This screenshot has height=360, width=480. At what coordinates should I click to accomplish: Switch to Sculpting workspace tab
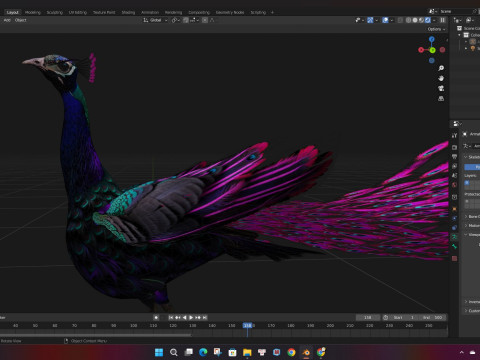[x=55, y=12]
